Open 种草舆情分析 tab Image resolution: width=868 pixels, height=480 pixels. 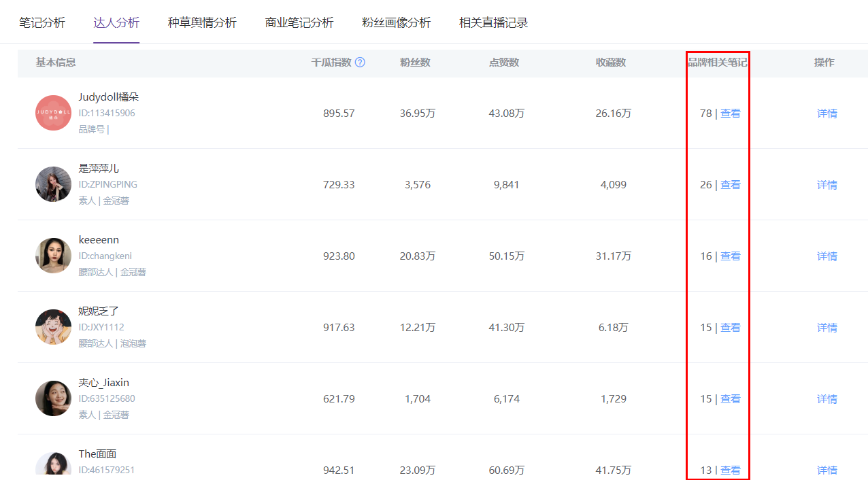coord(202,22)
